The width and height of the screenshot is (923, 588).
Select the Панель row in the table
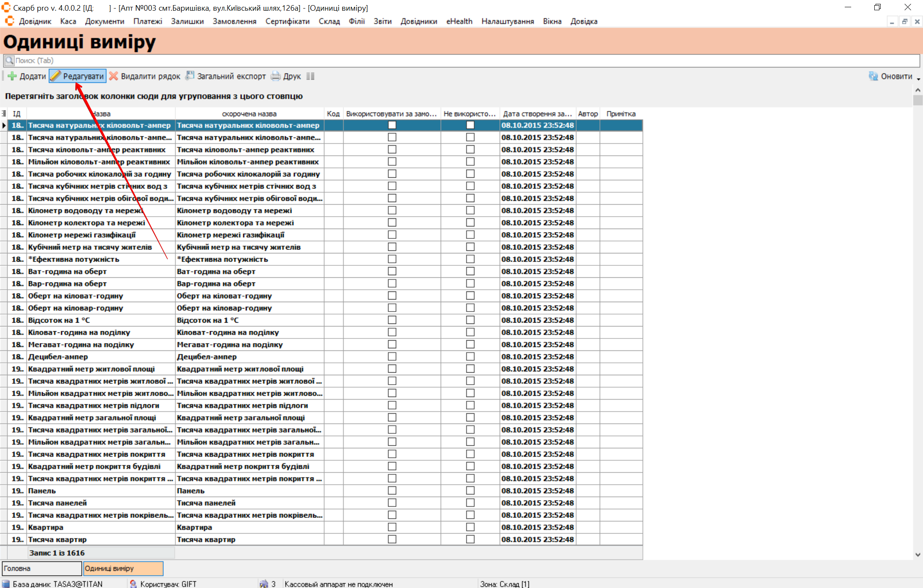[42, 491]
